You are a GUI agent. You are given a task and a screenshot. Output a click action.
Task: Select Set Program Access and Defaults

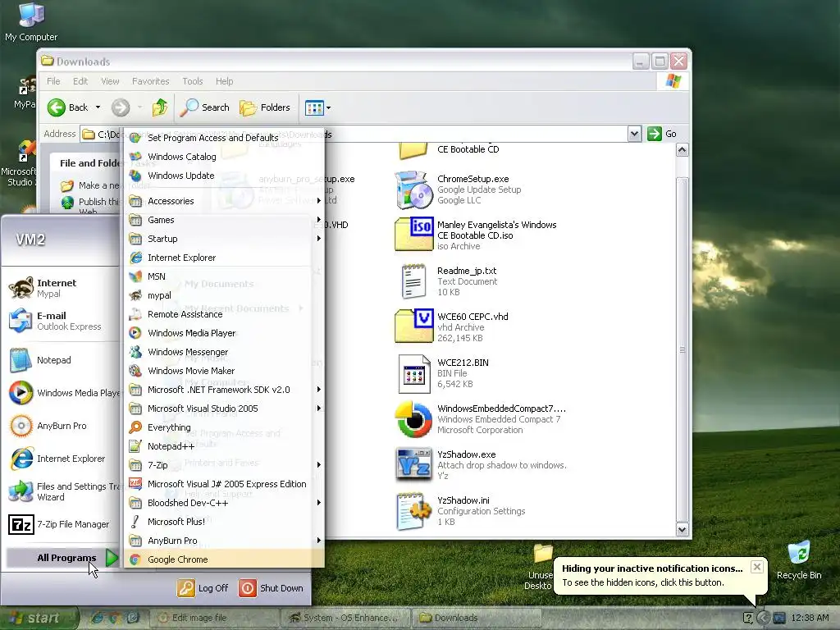(x=224, y=138)
